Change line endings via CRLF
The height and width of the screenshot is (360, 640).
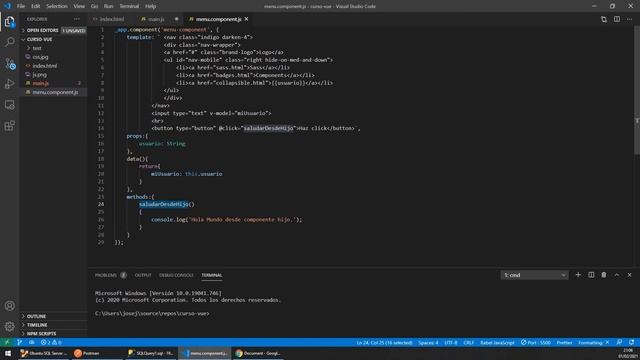pyautogui.click(x=469, y=342)
